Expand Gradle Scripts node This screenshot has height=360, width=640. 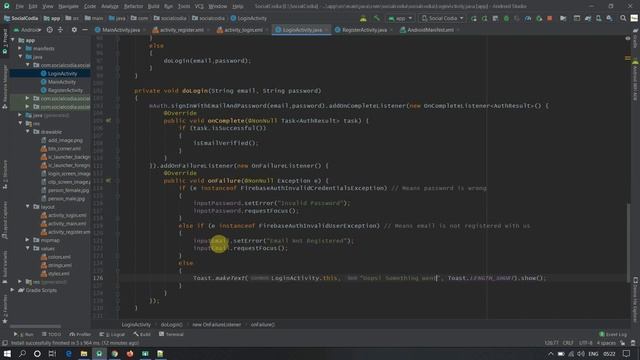pyautogui.click(x=13, y=290)
